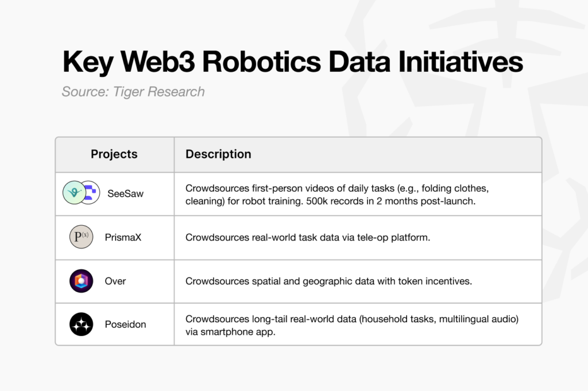Viewport: 588px width, 391px height.
Task: Select the Poseidon project name
Action: (125, 324)
